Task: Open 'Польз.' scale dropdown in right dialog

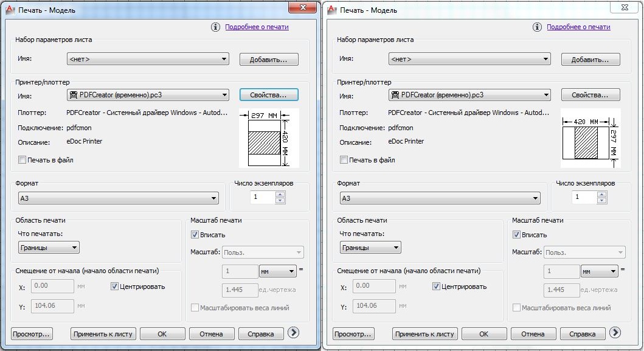Action: 584,252
